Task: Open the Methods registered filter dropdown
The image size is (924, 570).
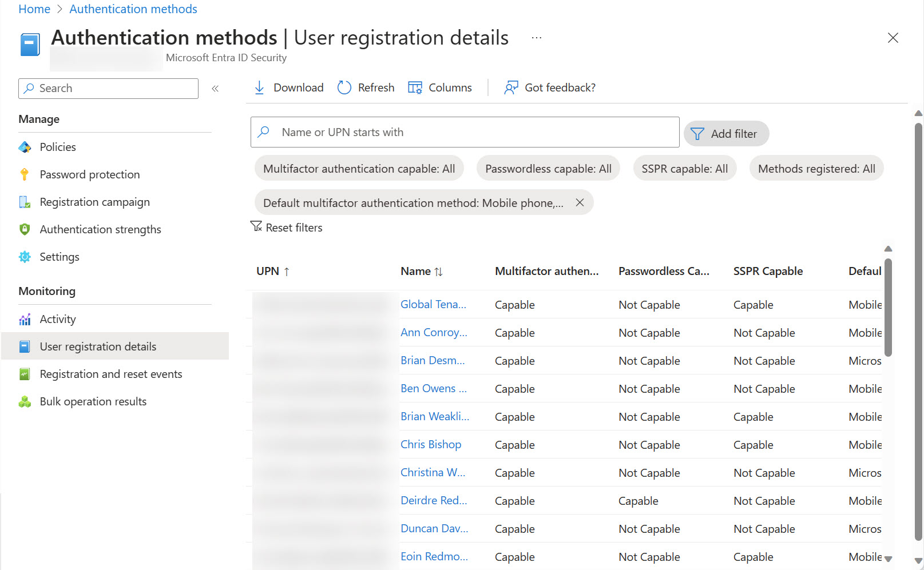Action: pyautogui.click(x=816, y=168)
